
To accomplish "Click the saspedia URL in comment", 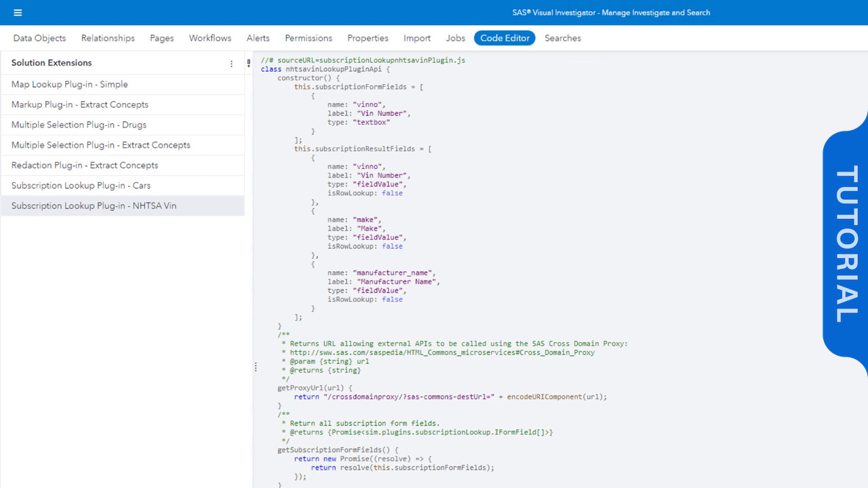I will tap(442, 352).
